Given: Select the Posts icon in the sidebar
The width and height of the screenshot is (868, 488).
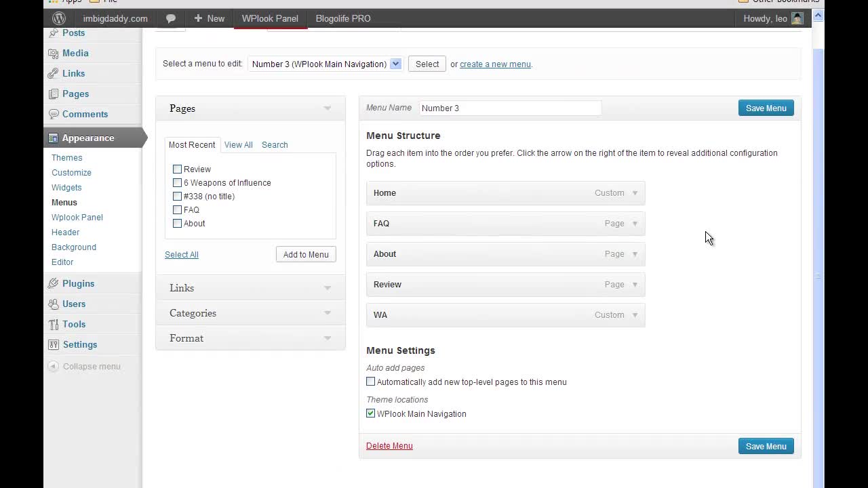Looking at the screenshot, I should [x=53, y=33].
